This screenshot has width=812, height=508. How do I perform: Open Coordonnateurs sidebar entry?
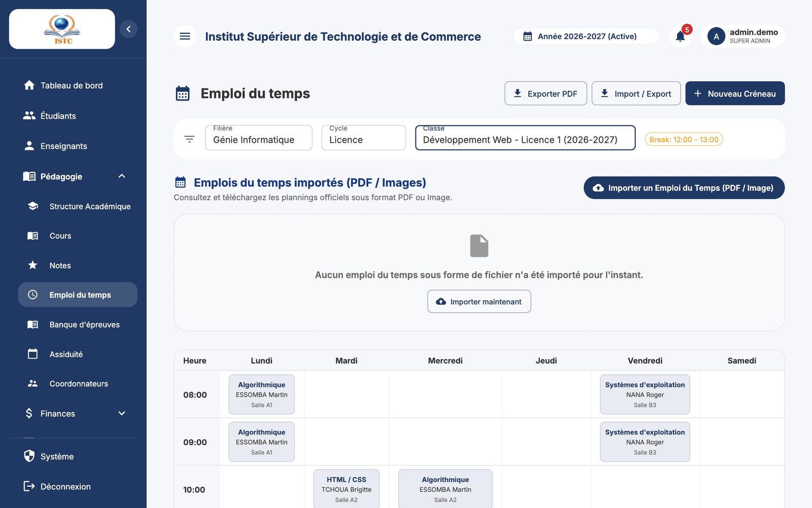78,384
